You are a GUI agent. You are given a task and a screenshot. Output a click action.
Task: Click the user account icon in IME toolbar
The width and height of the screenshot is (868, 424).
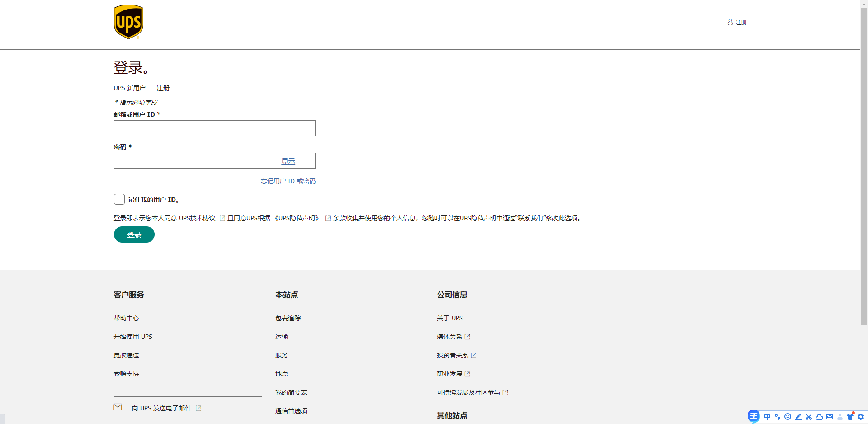click(x=840, y=417)
